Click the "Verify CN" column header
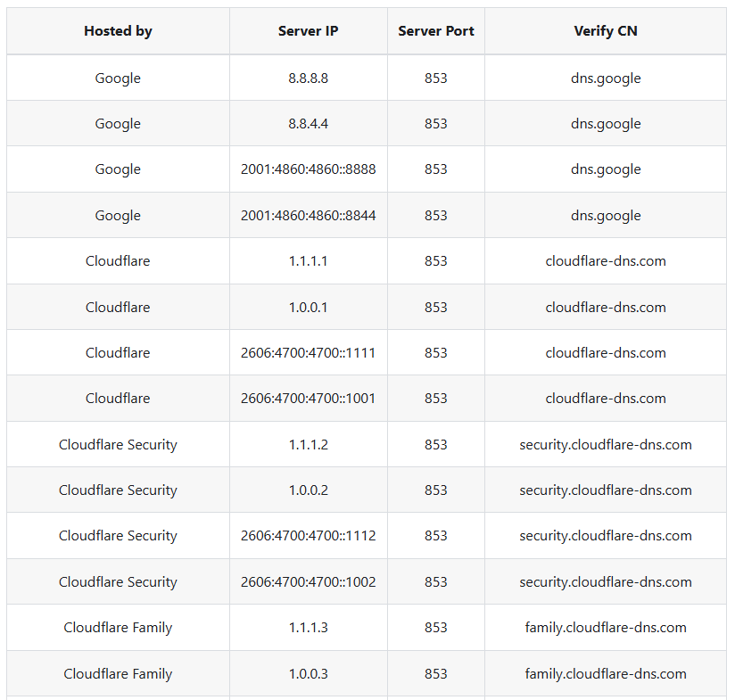Screen dimensions: 735x700 coord(606,31)
